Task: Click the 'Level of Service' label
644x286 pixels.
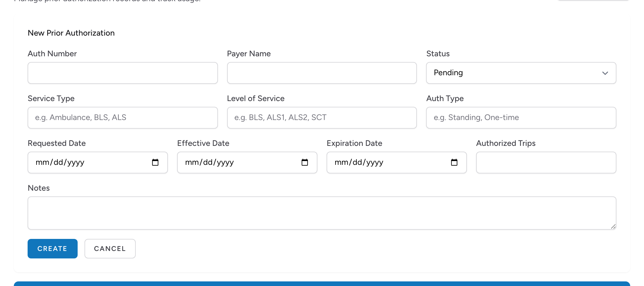Action: tap(256, 98)
